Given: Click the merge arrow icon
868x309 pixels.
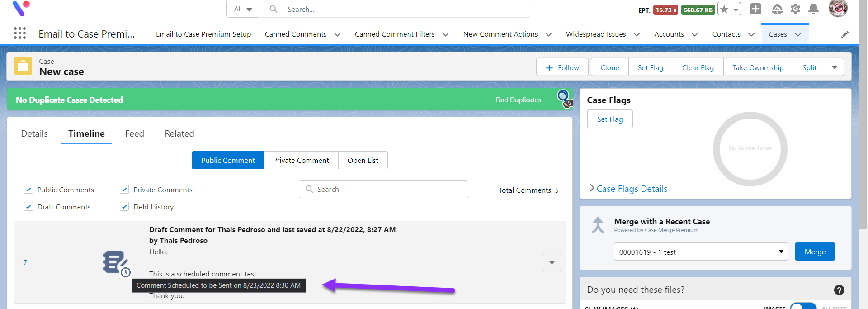Looking at the screenshot, I should 598,225.
